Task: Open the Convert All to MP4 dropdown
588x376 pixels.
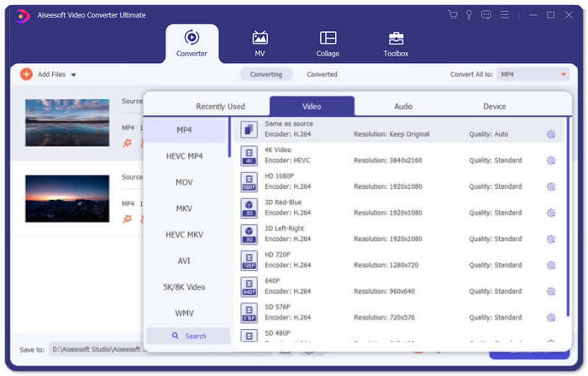Action: pyautogui.click(x=533, y=75)
